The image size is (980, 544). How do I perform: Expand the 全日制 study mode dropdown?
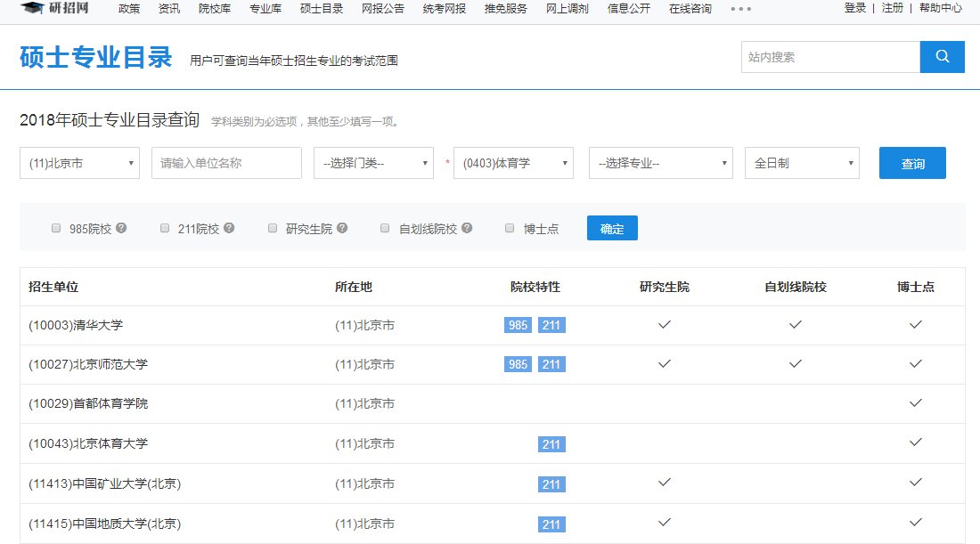click(800, 163)
